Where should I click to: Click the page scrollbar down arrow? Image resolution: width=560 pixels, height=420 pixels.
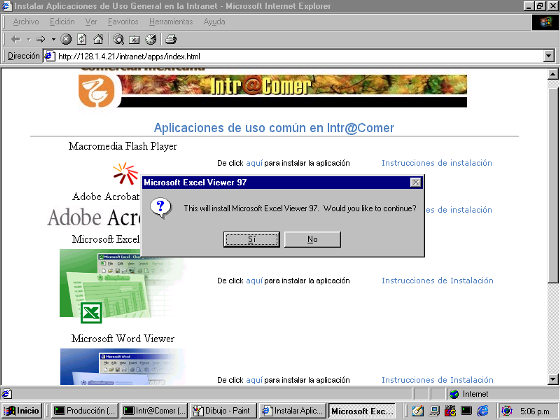(x=553, y=380)
